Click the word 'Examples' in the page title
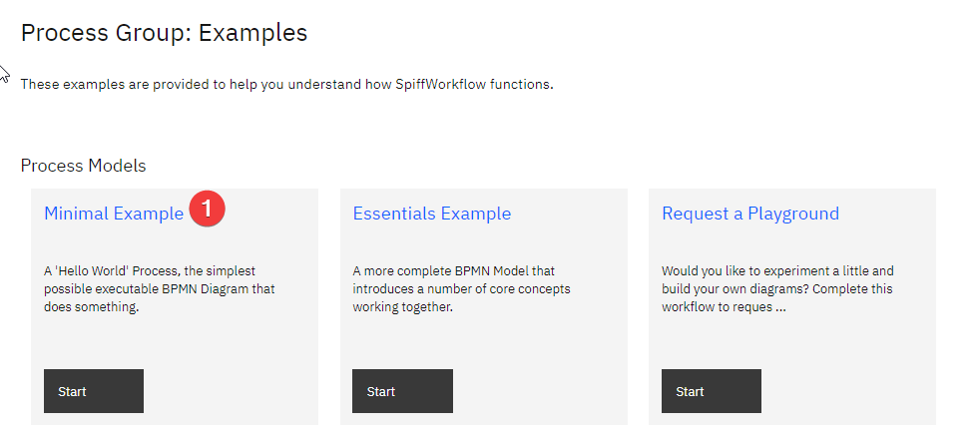980x439 pixels. (252, 33)
